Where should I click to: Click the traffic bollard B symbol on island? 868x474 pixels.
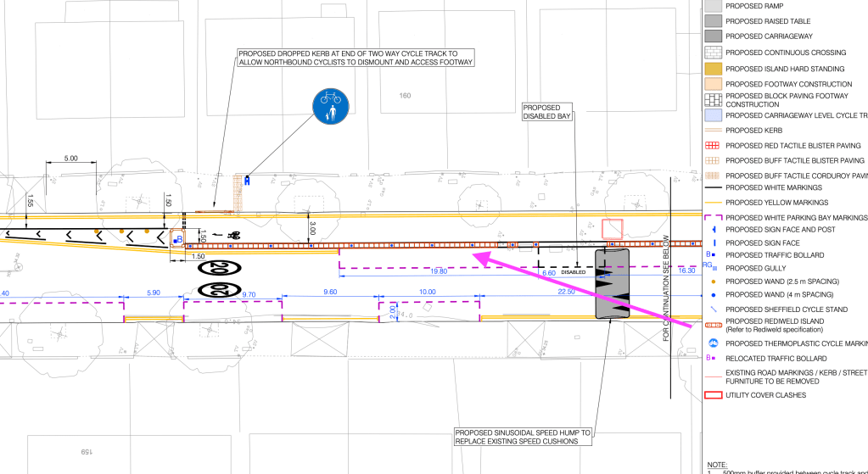point(177,240)
